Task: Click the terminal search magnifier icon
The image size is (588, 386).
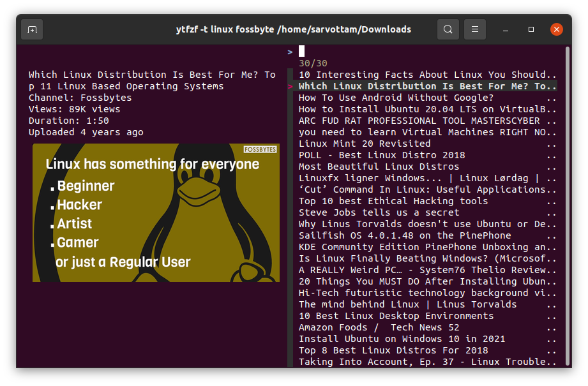Action: 448,29
